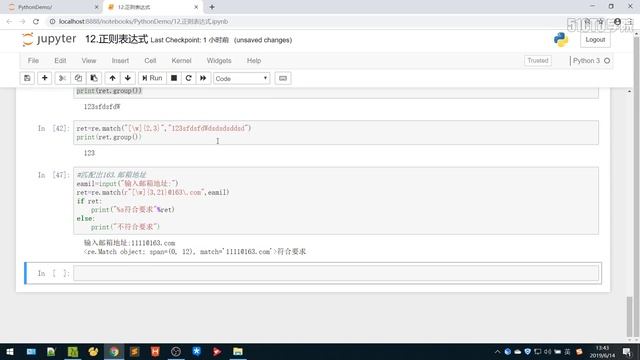Image resolution: width=640 pixels, height=360 pixels.
Task: Open the Edit menu
Action: (60, 60)
